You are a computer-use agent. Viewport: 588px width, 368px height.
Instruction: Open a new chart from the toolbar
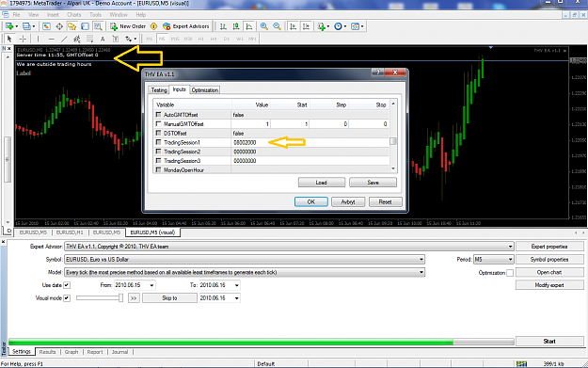[x=9, y=26]
